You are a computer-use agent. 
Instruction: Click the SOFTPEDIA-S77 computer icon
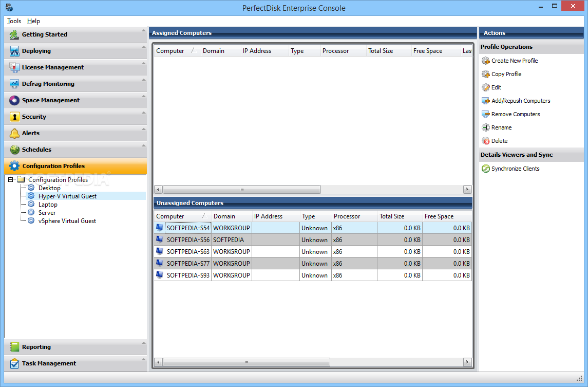(160, 263)
